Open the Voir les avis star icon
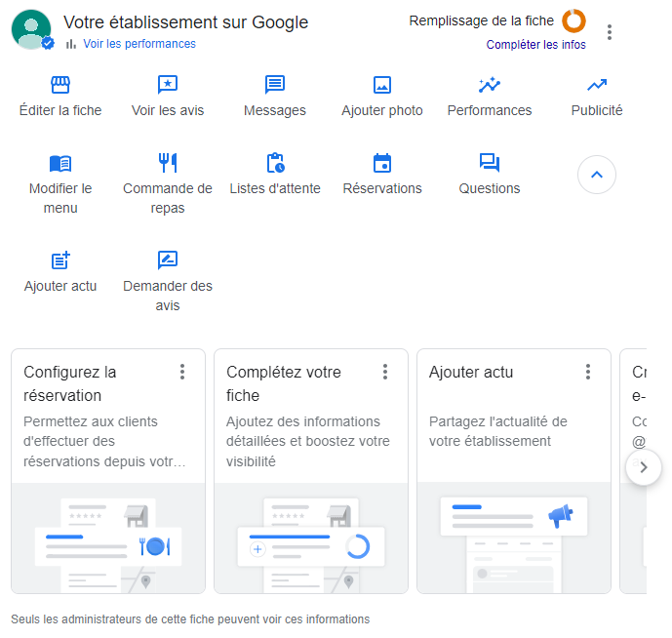Viewport: 672px width, 638px height. tap(168, 85)
